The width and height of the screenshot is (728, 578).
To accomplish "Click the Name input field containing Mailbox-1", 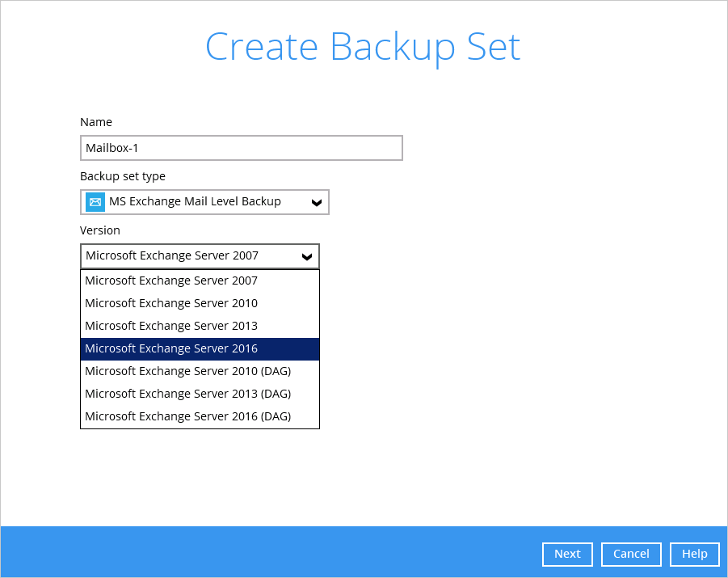I will tap(242, 148).
